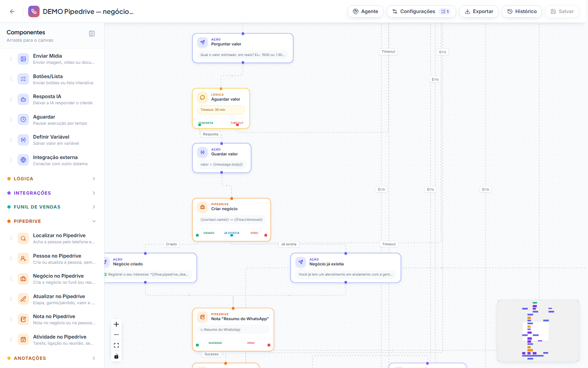Screen dimensions: 588x368
Task: Open the Agente panel
Action: [365, 11]
